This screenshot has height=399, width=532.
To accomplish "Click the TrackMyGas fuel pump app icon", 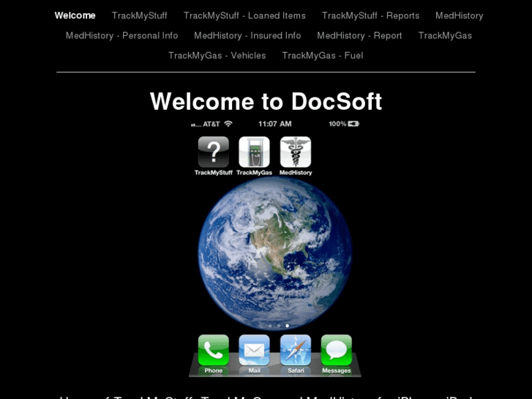I will tap(254, 152).
